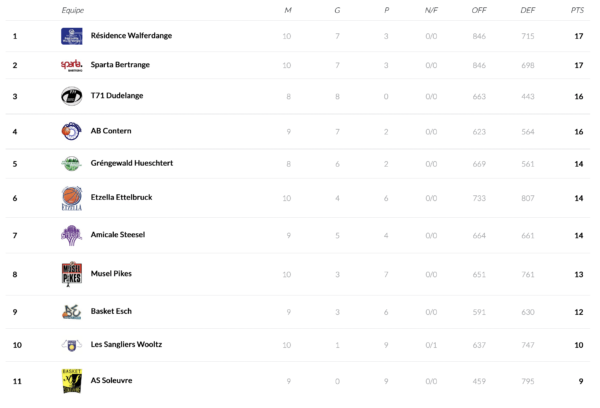Click the OFF column header

click(479, 10)
